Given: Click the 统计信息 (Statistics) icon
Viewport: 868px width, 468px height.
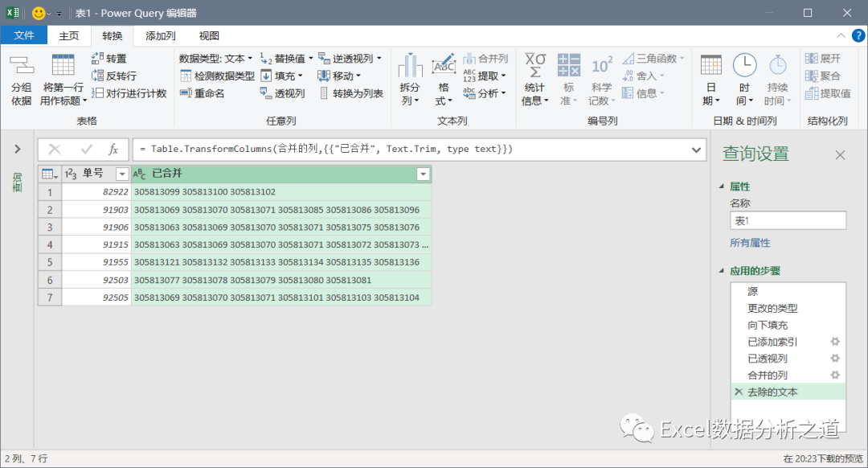Looking at the screenshot, I should (534, 65).
